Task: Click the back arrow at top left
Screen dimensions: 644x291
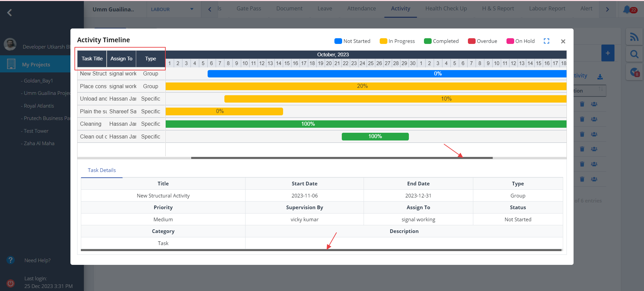Action: coord(9,13)
